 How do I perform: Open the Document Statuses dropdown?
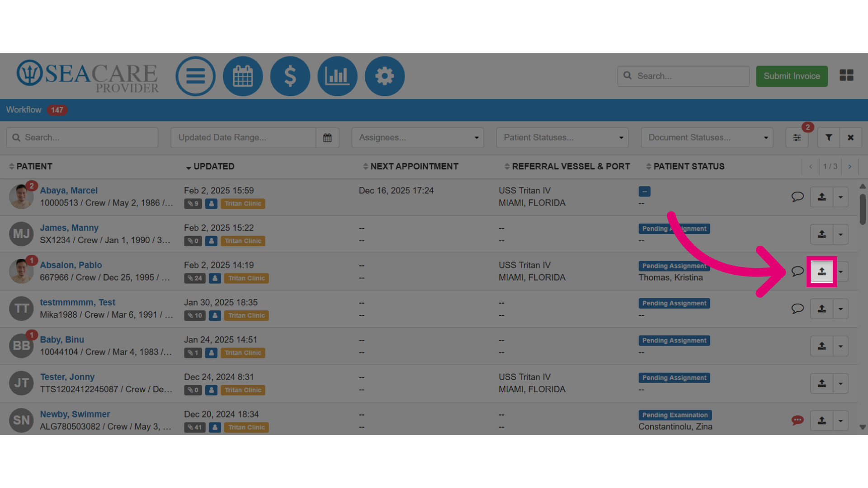point(707,137)
